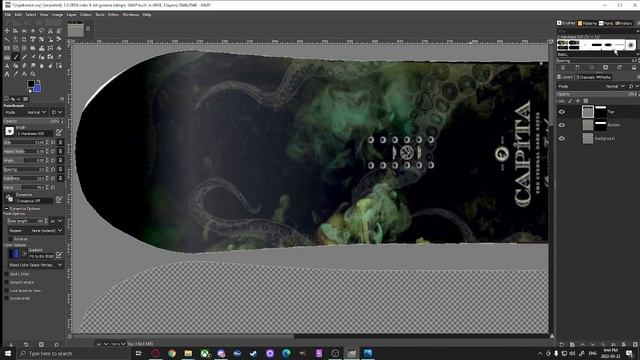Image resolution: width=640 pixels, height=360 pixels.
Task: Select the Clone stamp tool
Action: 7,65
